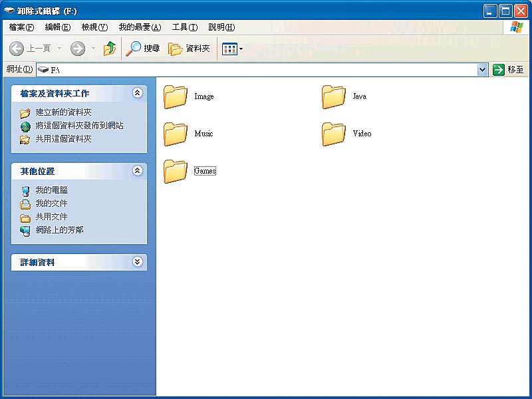
Task: Click the 搜尋 toolbar label
Action: pyautogui.click(x=152, y=49)
